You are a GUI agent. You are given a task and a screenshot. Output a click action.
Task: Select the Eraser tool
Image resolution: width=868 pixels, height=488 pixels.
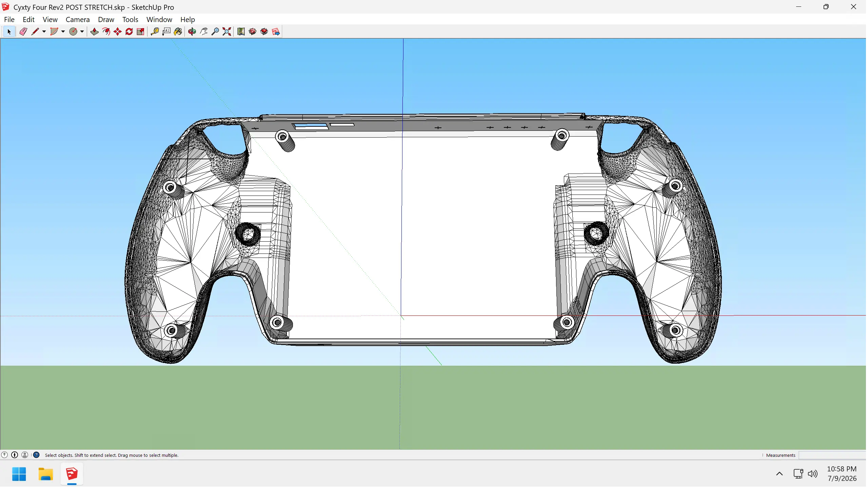point(23,32)
